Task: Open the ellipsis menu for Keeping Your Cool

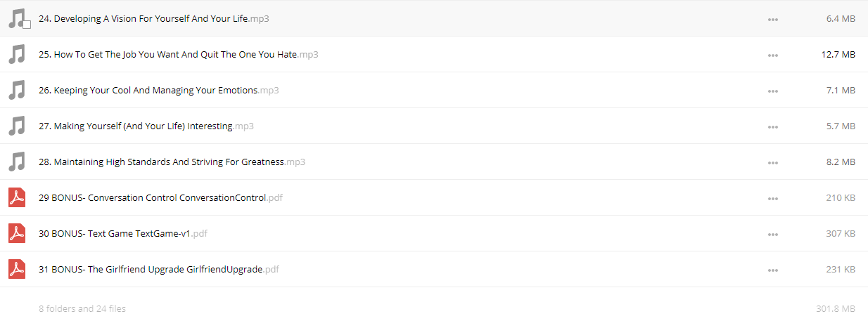Action: click(x=773, y=91)
